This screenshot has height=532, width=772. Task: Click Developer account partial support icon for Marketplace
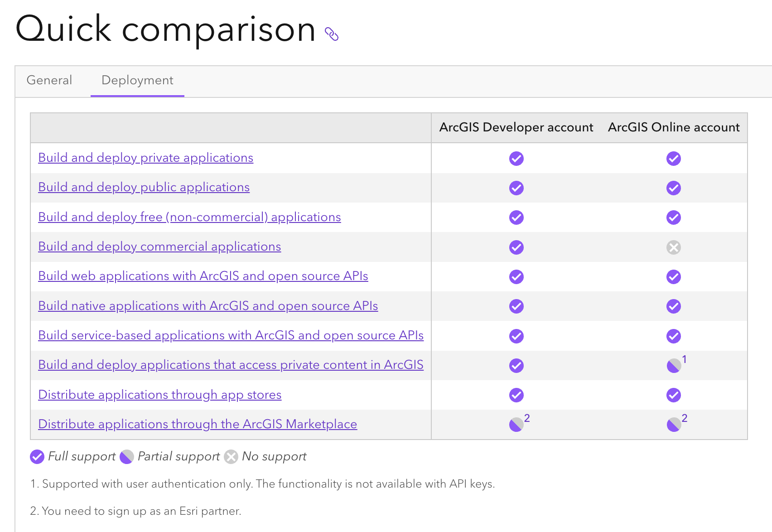[x=516, y=425]
